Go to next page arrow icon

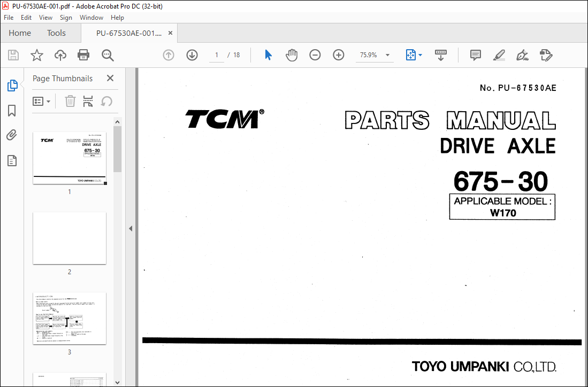[192, 55]
